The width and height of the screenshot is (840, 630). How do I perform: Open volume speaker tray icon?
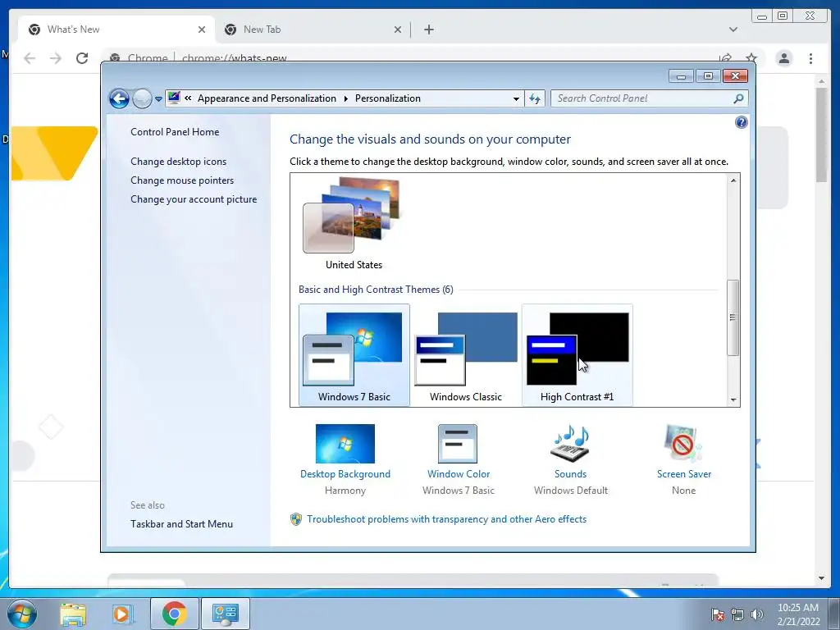click(x=756, y=614)
